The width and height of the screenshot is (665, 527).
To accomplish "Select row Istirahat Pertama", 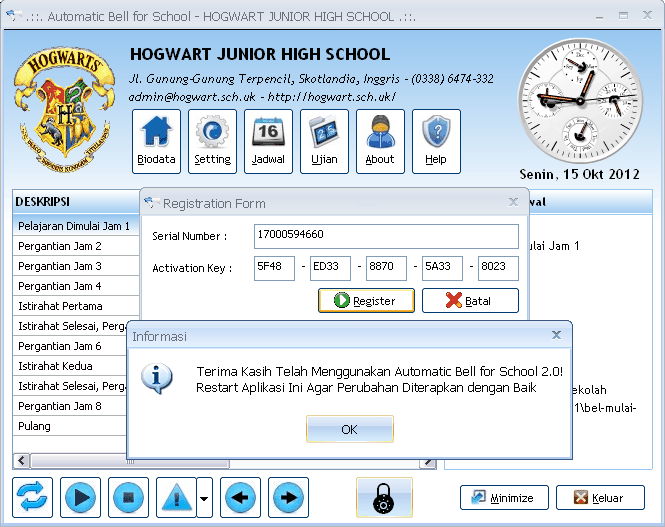I will pyautogui.click(x=76, y=306).
